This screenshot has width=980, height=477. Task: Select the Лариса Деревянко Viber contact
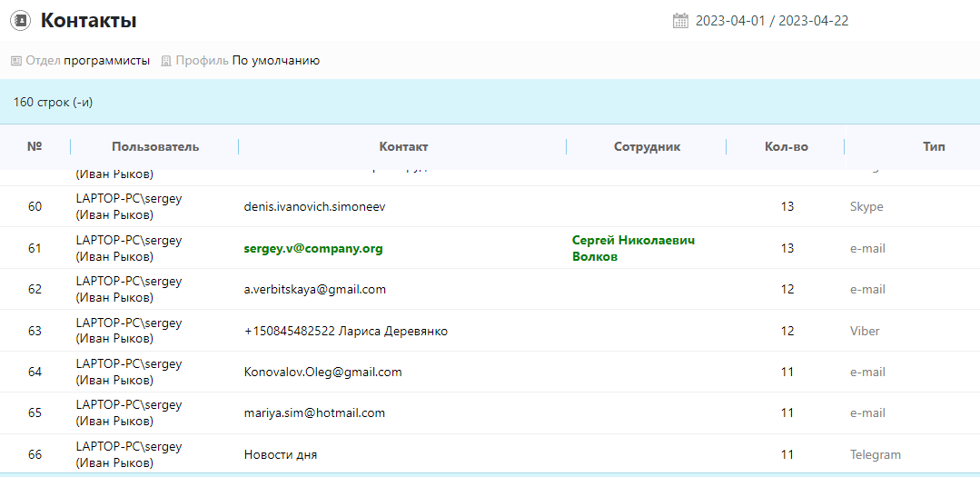click(x=345, y=331)
